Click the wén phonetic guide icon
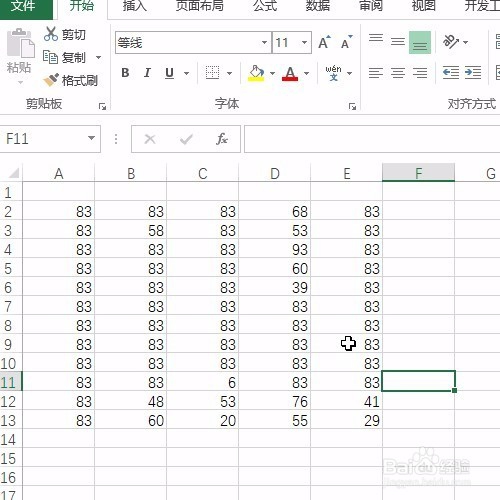This screenshot has width=500, height=500. [333, 73]
